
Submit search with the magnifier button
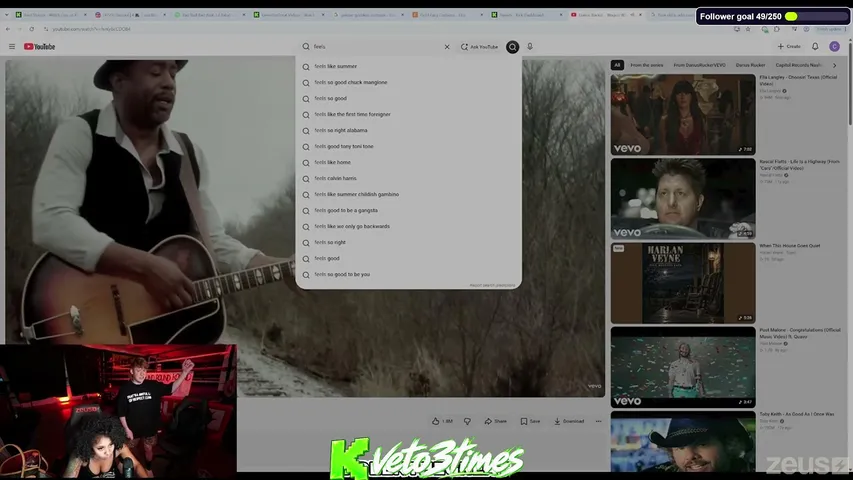point(512,47)
